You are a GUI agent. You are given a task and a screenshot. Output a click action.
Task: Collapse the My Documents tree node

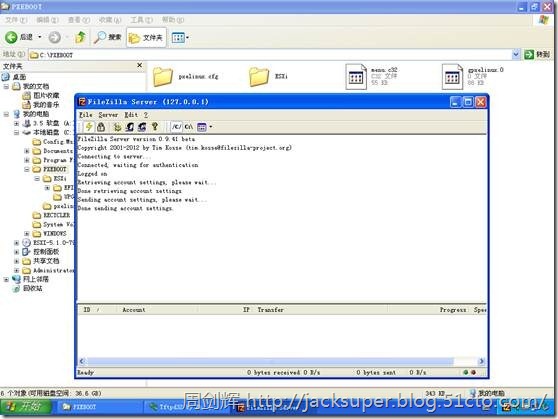pos(6,87)
